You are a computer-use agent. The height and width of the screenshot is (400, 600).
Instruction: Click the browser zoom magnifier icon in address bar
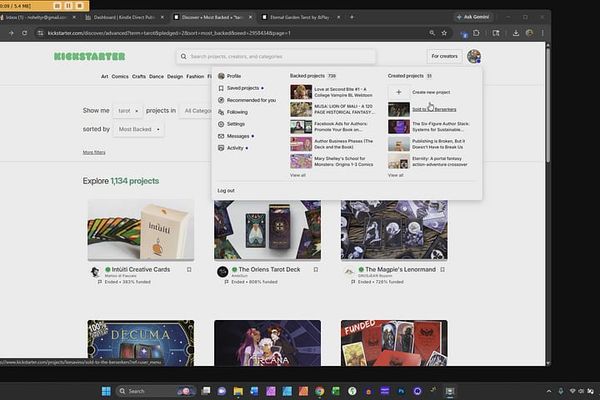[x=432, y=33]
